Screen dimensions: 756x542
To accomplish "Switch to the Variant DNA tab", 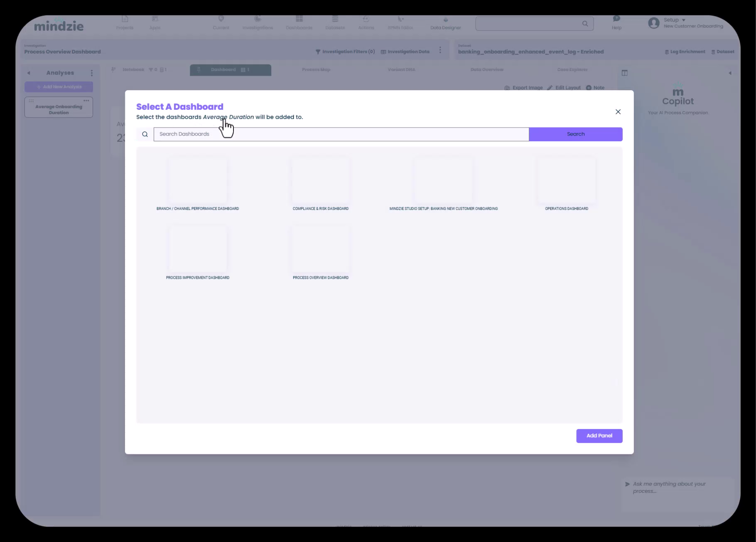I will pyautogui.click(x=401, y=70).
